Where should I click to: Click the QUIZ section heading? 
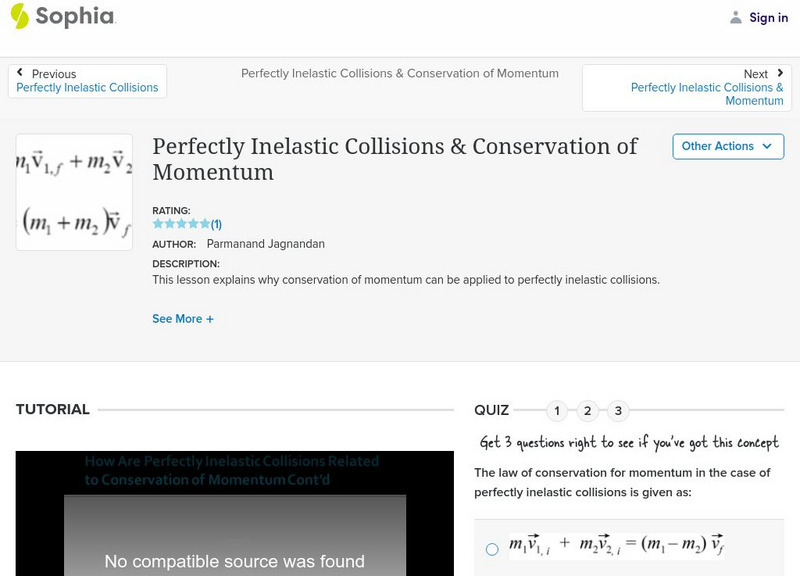(491, 409)
